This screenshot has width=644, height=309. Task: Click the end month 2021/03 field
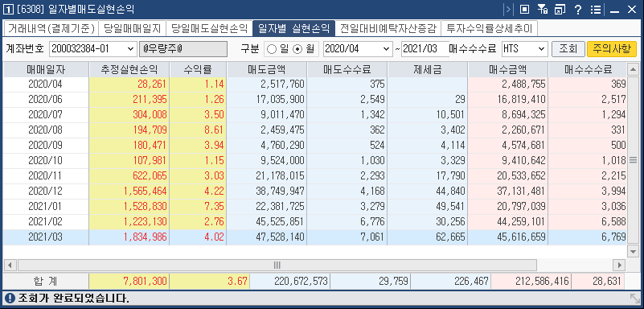(425, 49)
